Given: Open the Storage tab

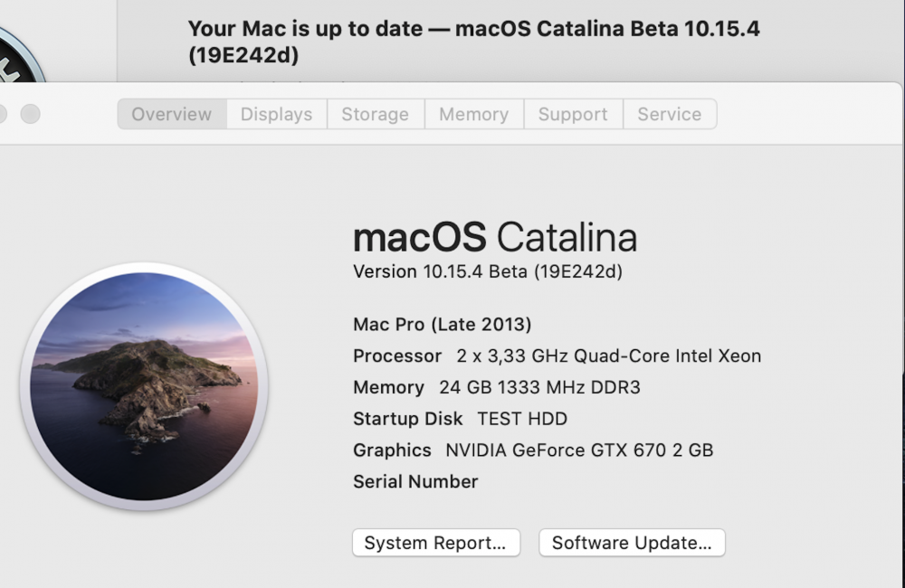Looking at the screenshot, I should (376, 114).
